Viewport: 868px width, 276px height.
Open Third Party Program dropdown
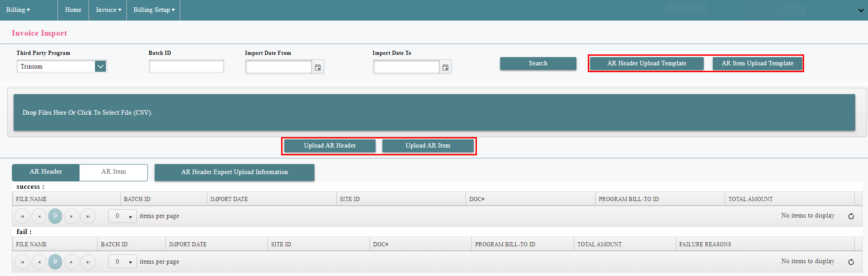pos(100,66)
